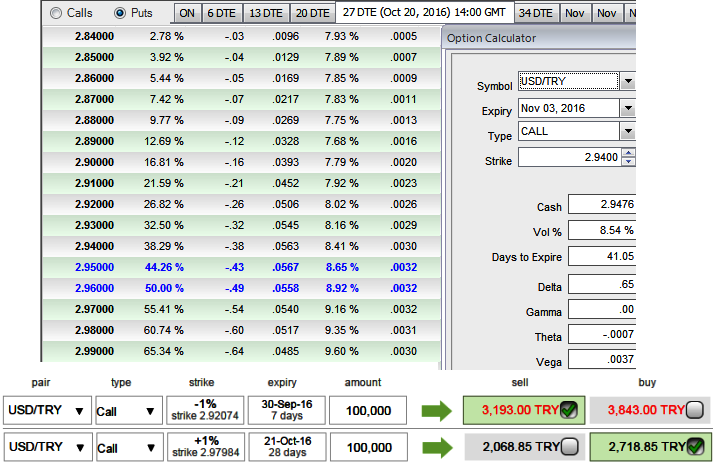Open the 6 DTE tab

219,13
